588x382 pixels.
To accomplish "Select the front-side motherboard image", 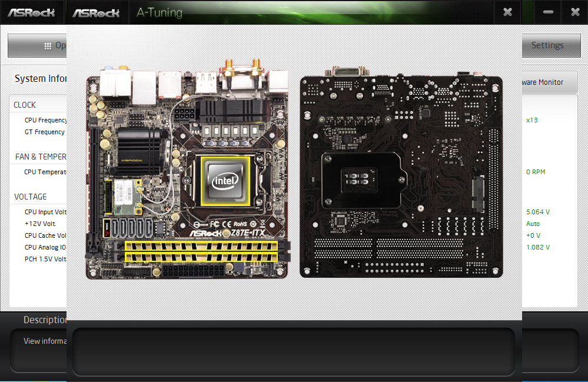I will pyautogui.click(x=188, y=170).
